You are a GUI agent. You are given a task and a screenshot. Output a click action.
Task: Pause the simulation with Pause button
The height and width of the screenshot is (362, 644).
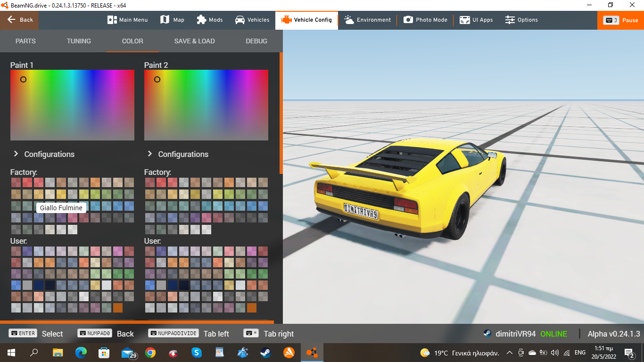(x=620, y=20)
